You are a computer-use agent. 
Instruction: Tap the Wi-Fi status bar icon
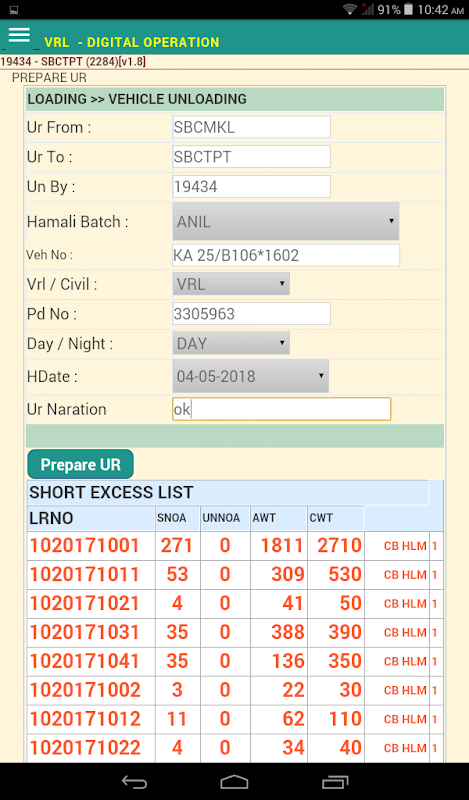(x=350, y=9)
